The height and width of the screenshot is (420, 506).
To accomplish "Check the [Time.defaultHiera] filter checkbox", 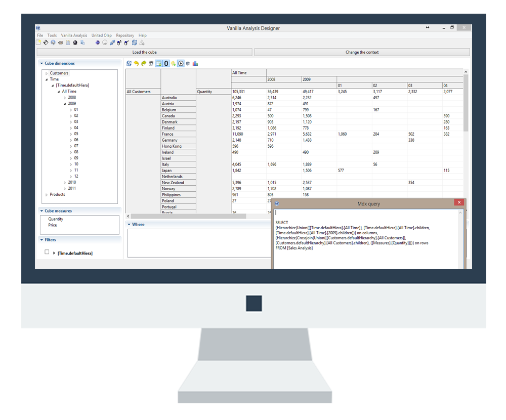I will 47,252.
